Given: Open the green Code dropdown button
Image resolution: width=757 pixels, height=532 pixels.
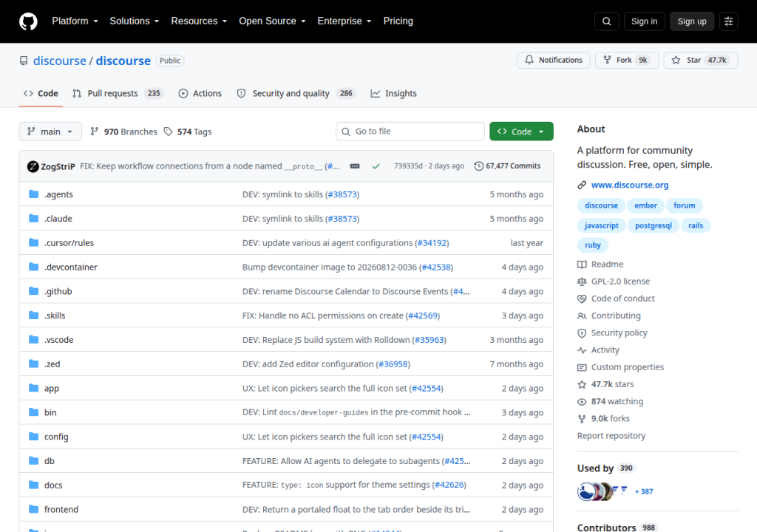Looking at the screenshot, I should coord(521,132).
